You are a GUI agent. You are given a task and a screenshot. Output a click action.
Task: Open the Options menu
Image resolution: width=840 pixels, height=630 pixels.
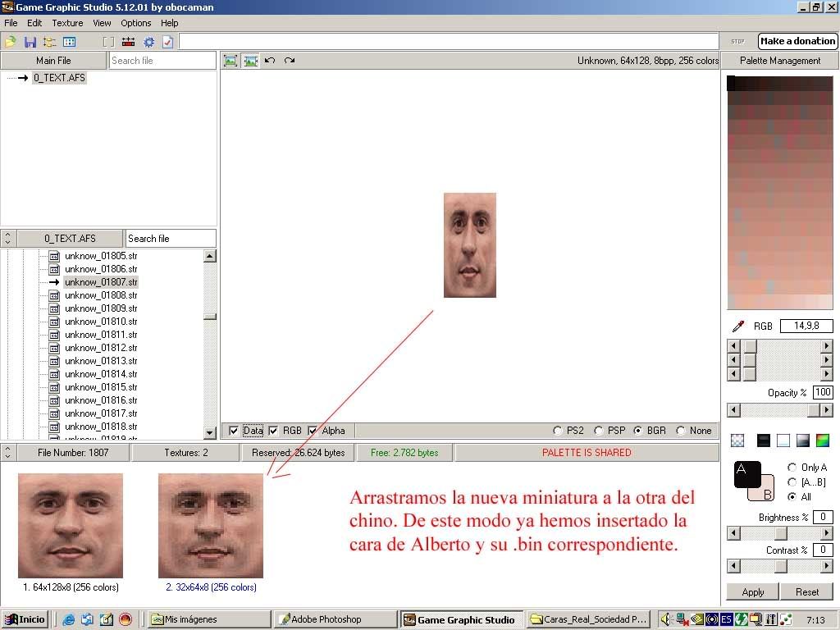click(136, 23)
